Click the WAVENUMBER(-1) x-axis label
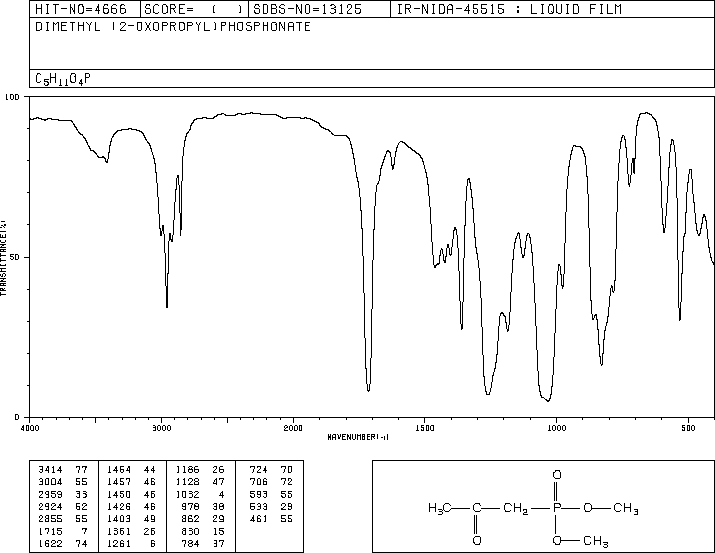This screenshot has width=715, height=553. [x=358, y=437]
